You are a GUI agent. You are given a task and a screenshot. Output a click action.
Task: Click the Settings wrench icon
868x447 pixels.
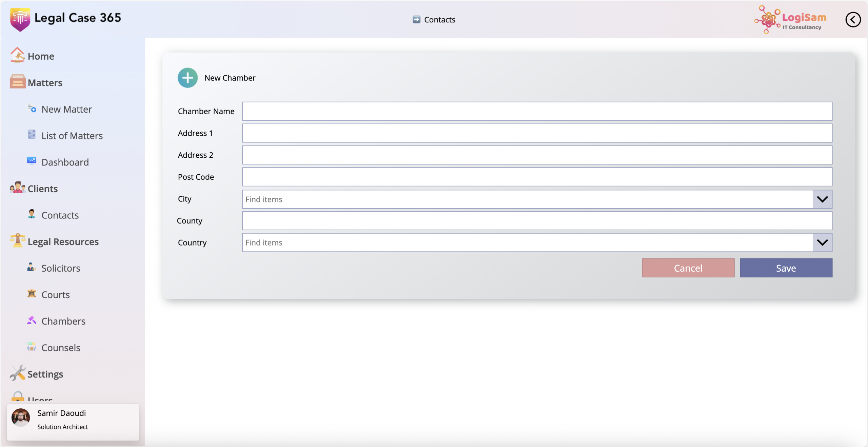pyautogui.click(x=17, y=373)
